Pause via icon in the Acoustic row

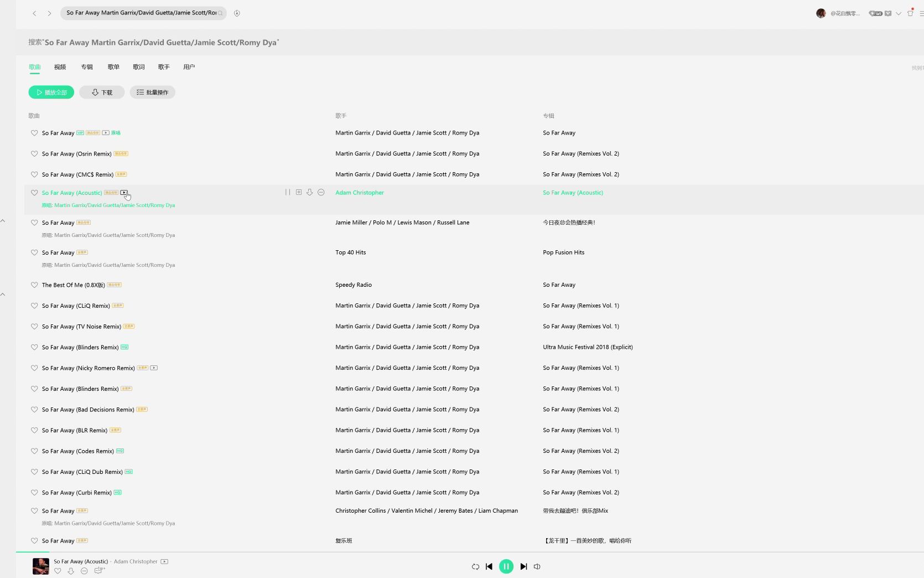pos(288,193)
